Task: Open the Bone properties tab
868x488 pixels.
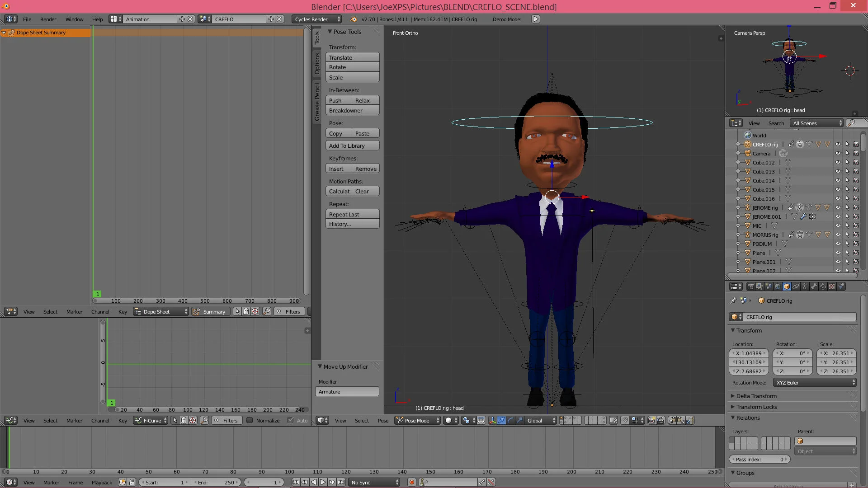Action: [814, 286]
